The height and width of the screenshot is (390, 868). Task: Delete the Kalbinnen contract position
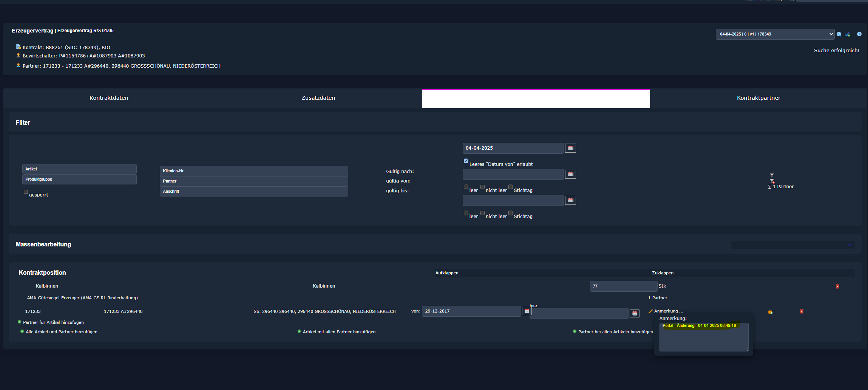pos(837,286)
